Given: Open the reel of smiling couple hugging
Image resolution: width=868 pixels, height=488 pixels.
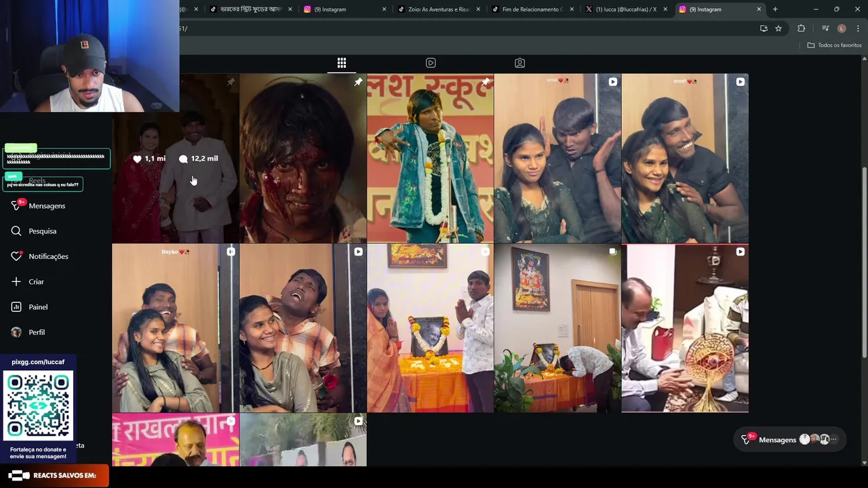Looking at the screenshot, I should pos(685,158).
